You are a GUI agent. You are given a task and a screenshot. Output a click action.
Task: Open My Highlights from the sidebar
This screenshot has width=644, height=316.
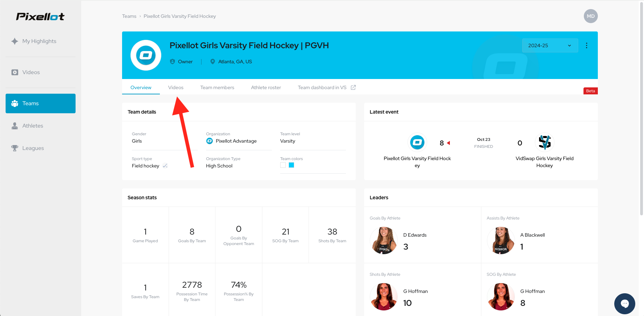point(41,41)
